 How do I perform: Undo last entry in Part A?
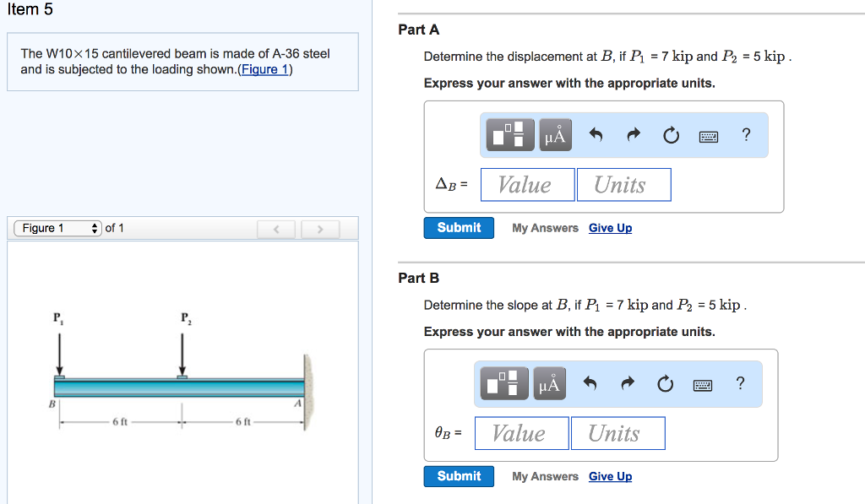pyautogui.click(x=596, y=134)
